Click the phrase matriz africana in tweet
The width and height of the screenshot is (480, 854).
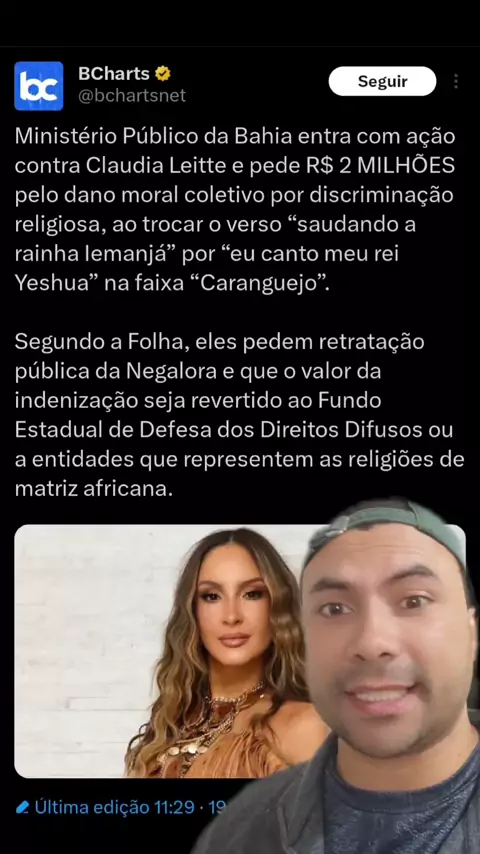point(93,489)
